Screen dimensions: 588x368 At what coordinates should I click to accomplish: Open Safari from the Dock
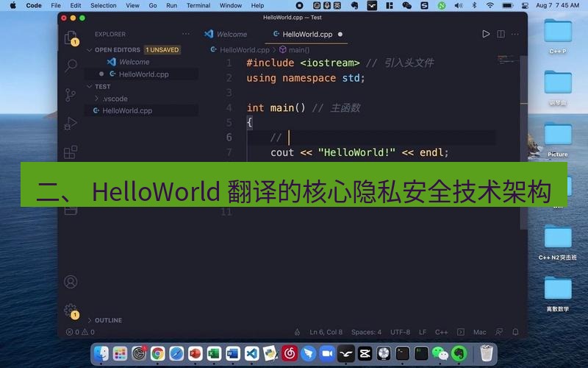click(x=176, y=354)
